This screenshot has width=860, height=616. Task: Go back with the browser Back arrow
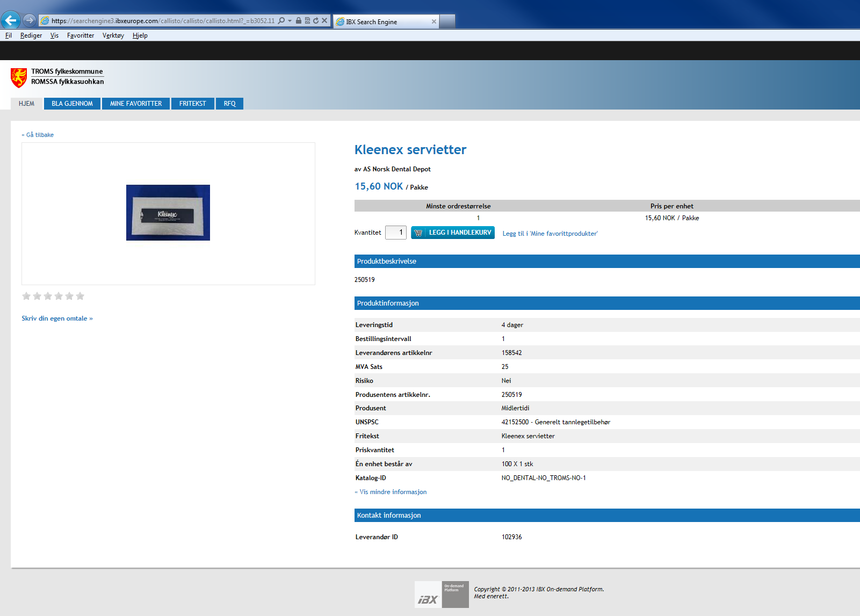click(11, 20)
